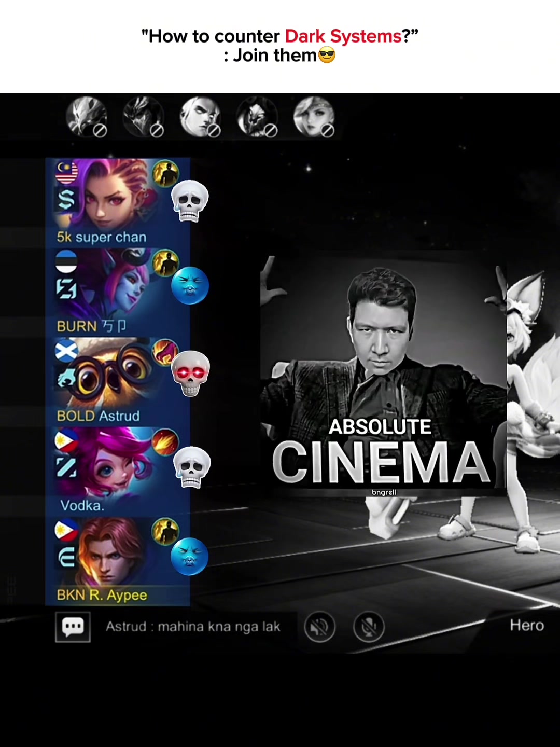
Task: Click the fifth banned female hero portrait
Action: pyautogui.click(x=314, y=117)
